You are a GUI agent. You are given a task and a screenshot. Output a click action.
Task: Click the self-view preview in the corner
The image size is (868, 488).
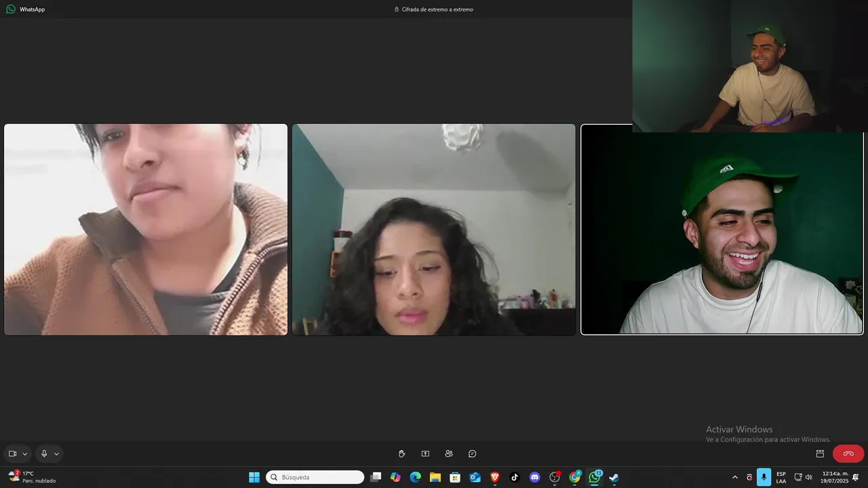[x=750, y=66]
